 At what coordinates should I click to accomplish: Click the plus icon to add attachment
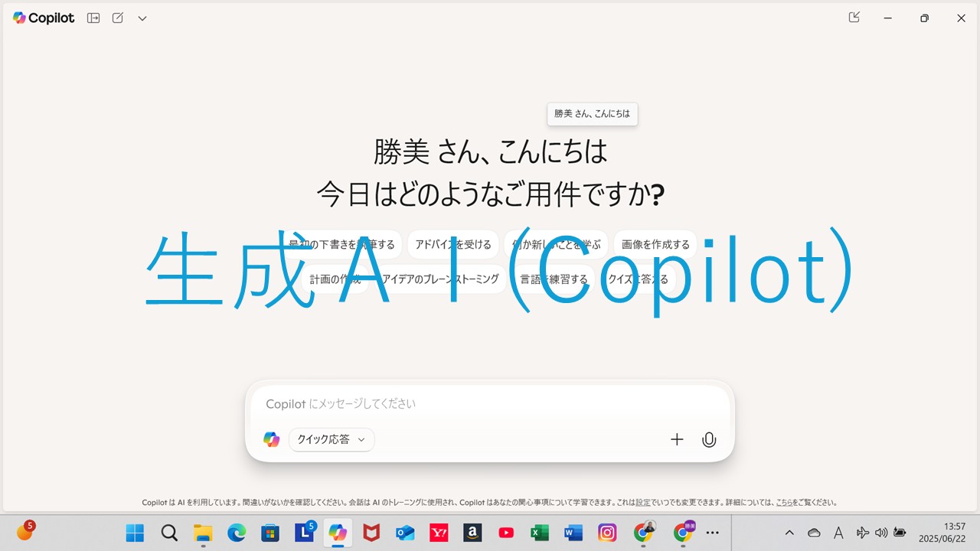click(x=677, y=439)
